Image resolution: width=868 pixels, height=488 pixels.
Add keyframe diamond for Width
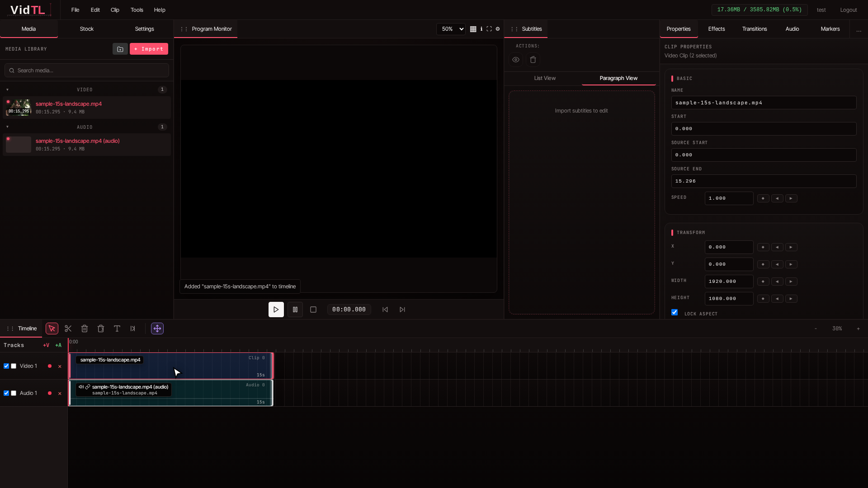coord(763,282)
